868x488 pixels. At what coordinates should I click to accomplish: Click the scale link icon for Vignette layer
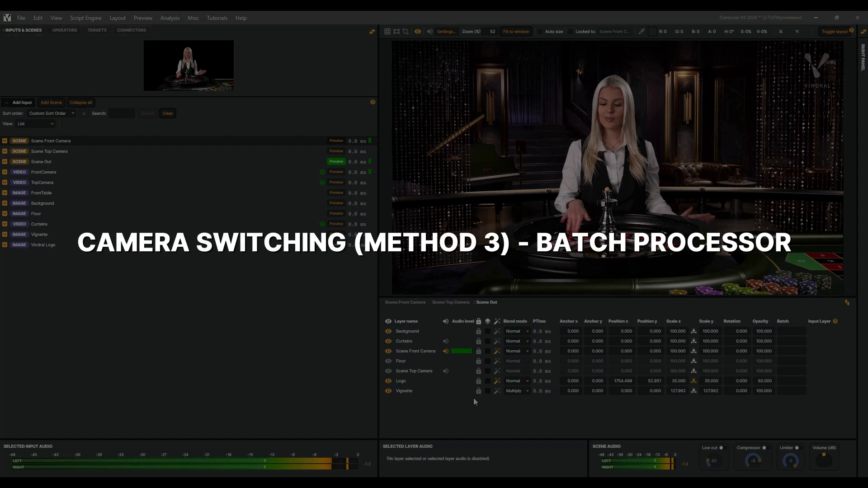pos(693,391)
